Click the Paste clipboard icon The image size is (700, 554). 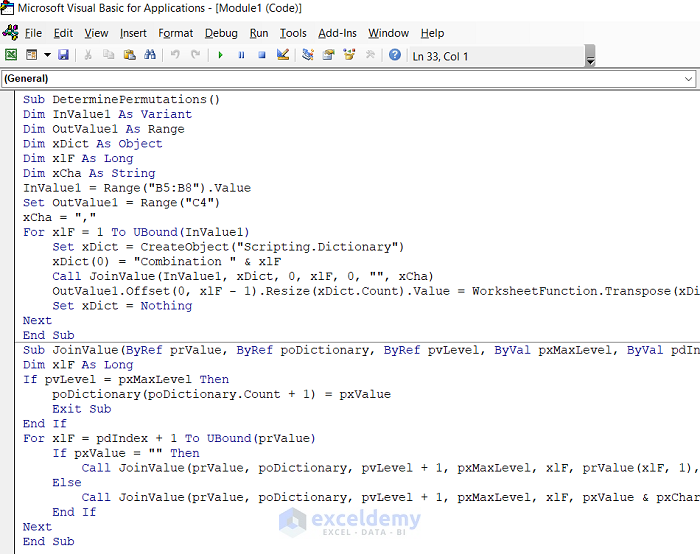point(129,55)
